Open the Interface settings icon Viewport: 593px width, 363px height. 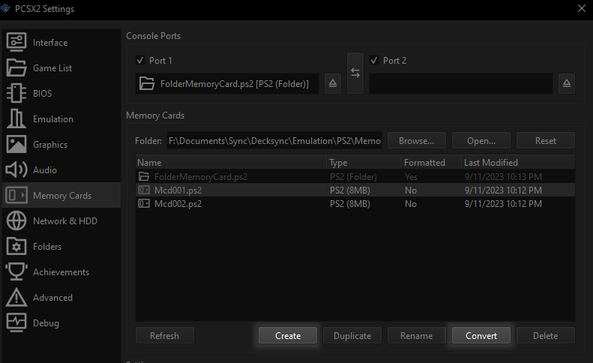(16, 42)
